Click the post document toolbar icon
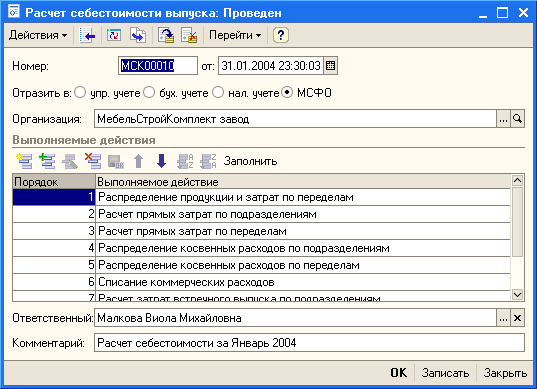Image resolution: width=537 pixels, height=389 pixels. pyautogui.click(x=166, y=35)
